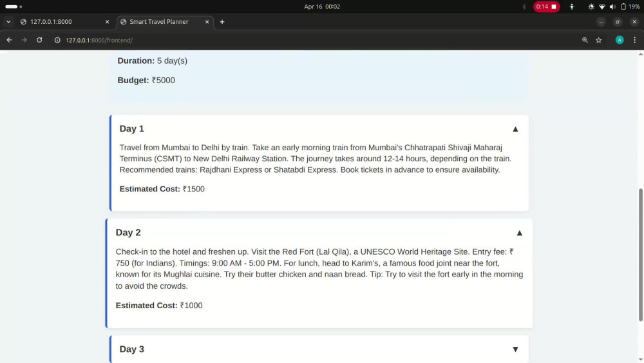The image size is (644, 363).
Task: Open the tab search dropdown arrow
Action: (x=8, y=22)
